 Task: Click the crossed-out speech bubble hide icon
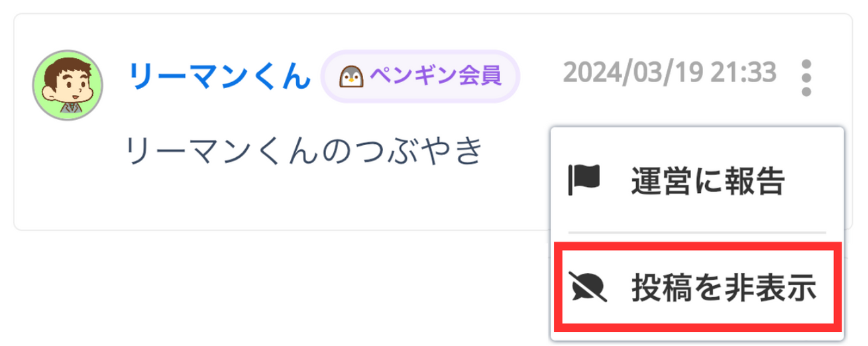pyautogui.click(x=585, y=287)
